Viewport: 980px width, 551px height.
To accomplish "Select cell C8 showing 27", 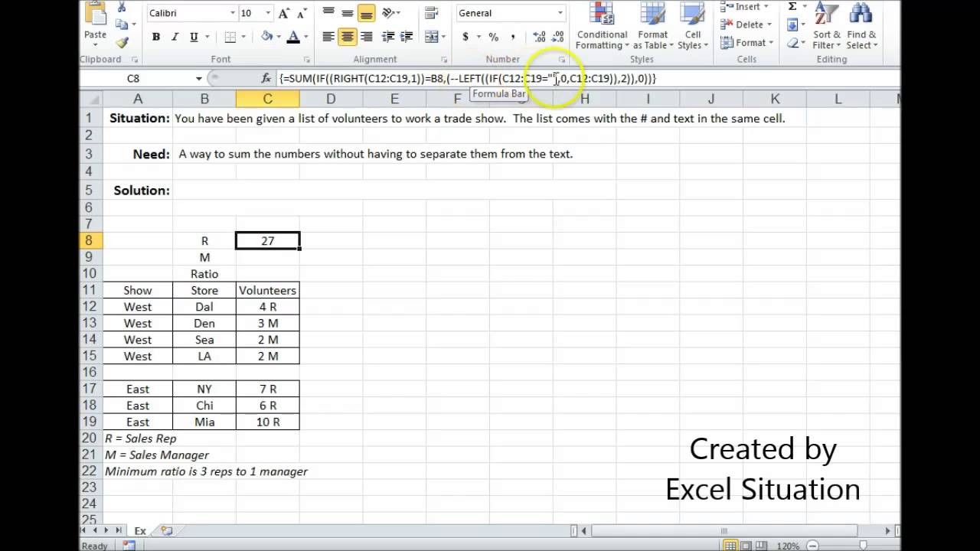I will pos(267,240).
